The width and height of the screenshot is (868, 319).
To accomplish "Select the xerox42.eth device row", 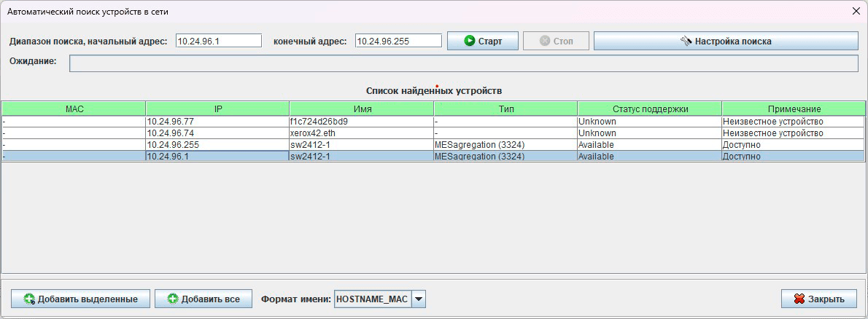I will (363, 133).
